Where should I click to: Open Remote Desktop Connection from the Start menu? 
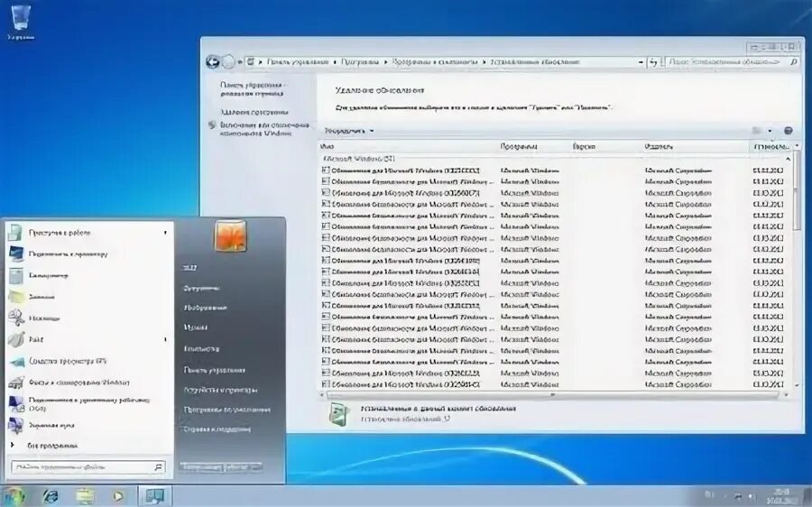pos(88,404)
